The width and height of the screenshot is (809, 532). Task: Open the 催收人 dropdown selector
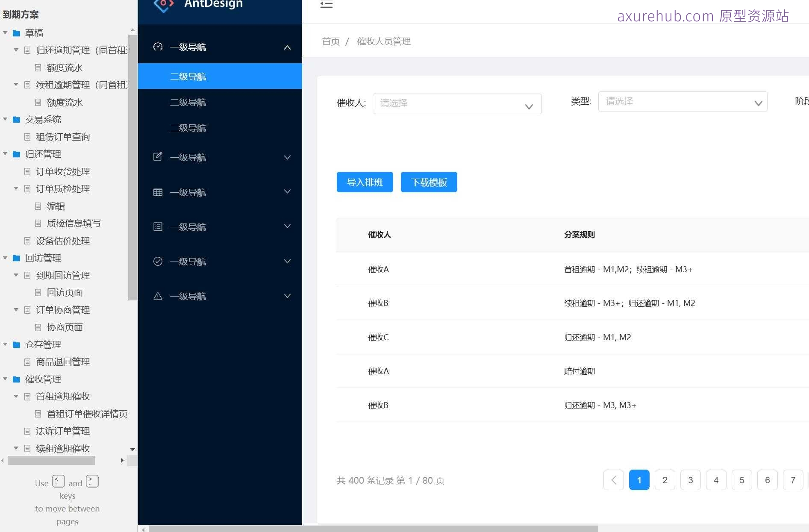pyautogui.click(x=456, y=104)
